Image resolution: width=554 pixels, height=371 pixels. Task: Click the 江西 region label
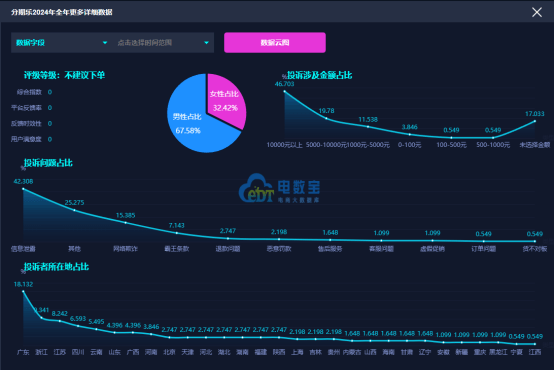coord(535,352)
